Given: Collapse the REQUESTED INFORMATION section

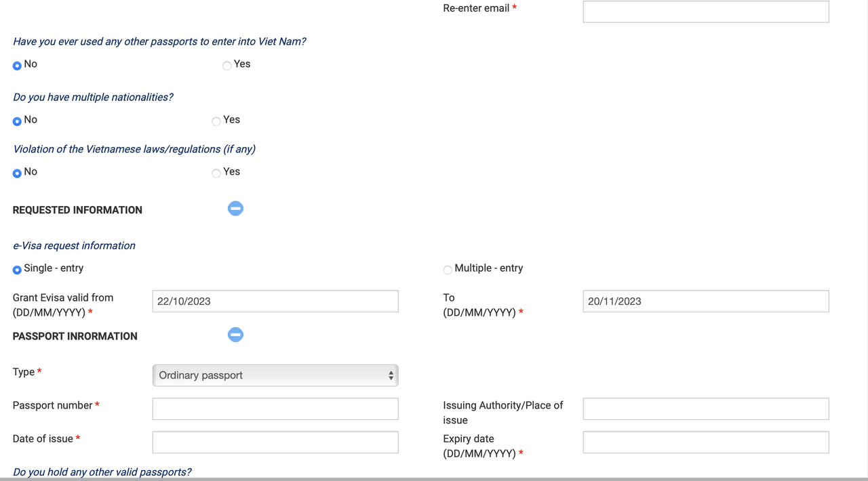Looking at the screenshot, I should (235, 209).
